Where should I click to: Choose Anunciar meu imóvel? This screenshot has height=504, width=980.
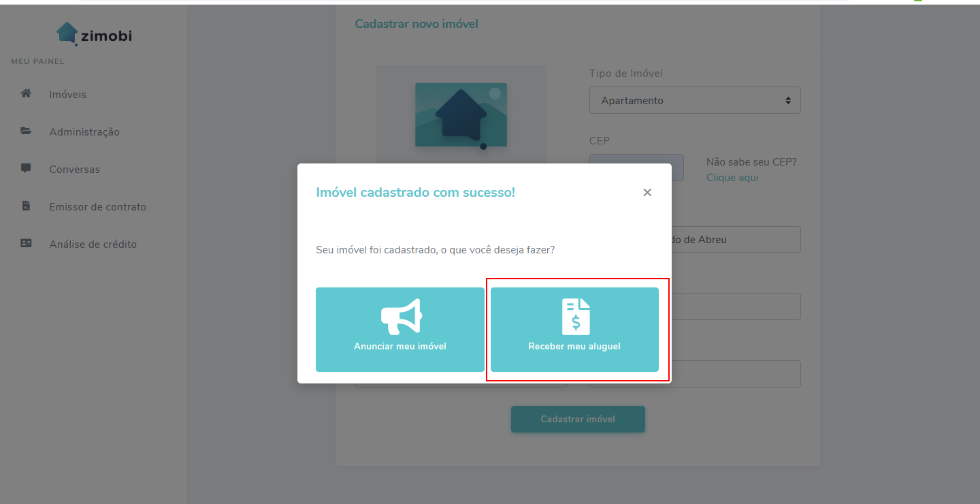(400, 330)
